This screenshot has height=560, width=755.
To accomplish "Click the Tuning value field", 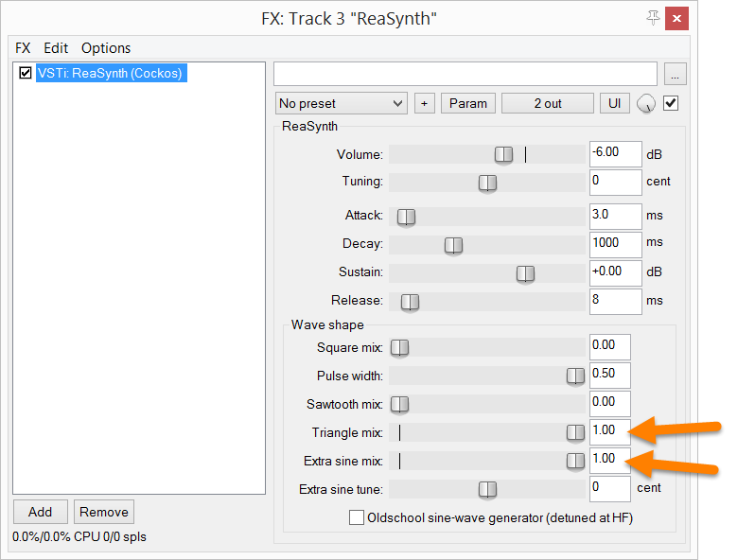I will click(615, 182).
